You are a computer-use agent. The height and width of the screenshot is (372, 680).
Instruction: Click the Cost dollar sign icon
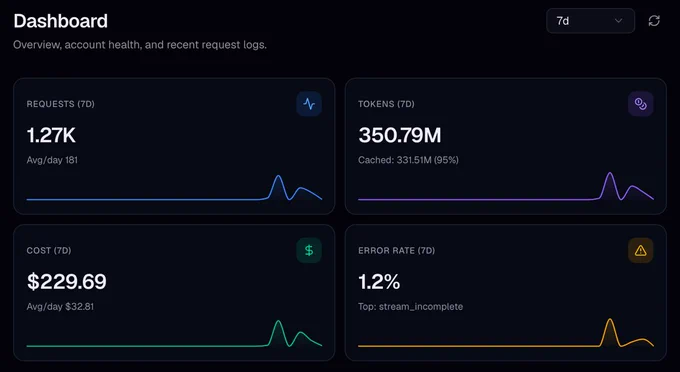tap(309, 250)
